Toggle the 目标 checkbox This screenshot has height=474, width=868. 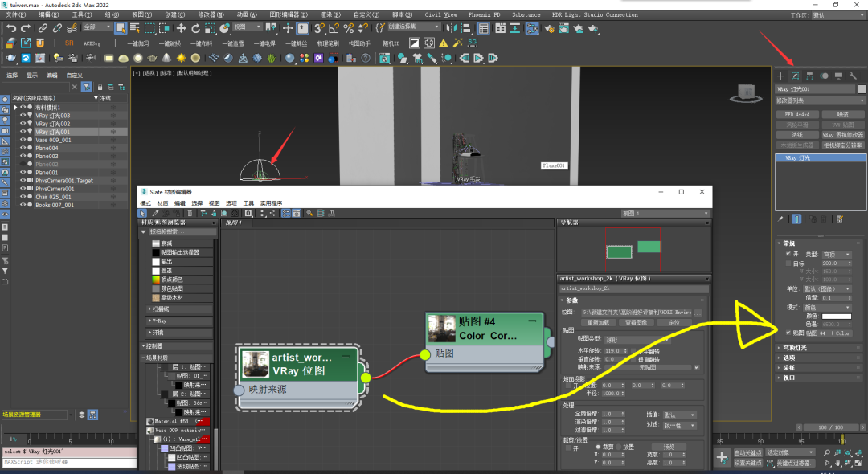click(788, 263)
